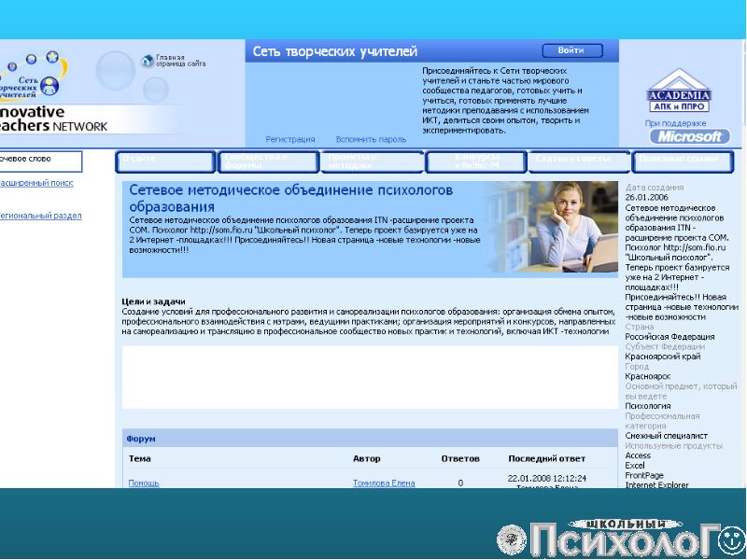Go to Статьи и советы section
The width and height of the screenshot is (747, 560).
579,161
